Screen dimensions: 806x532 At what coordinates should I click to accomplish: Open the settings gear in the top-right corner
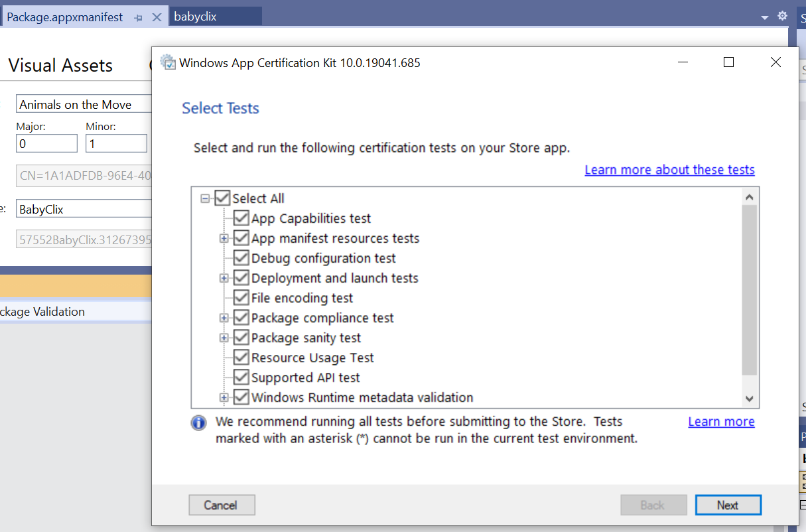[782, 15]
